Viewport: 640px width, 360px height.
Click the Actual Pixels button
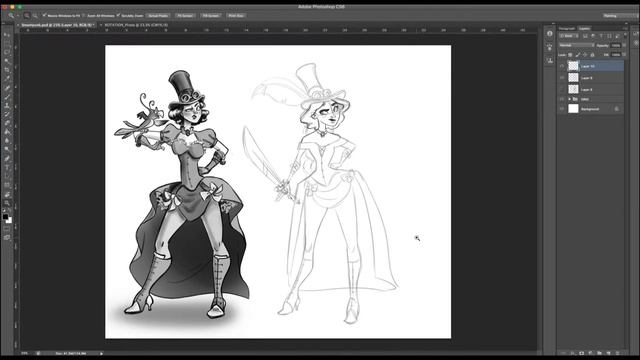click(158, 16)
